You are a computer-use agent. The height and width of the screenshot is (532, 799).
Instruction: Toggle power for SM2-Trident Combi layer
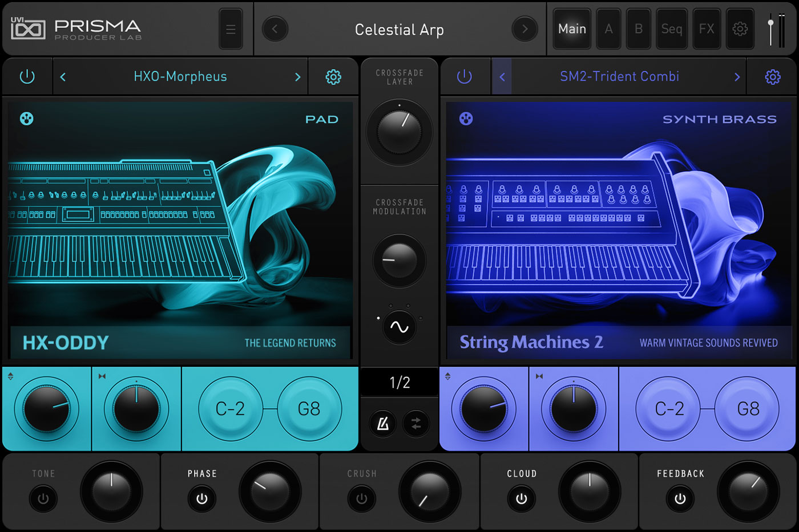point(465,76)
